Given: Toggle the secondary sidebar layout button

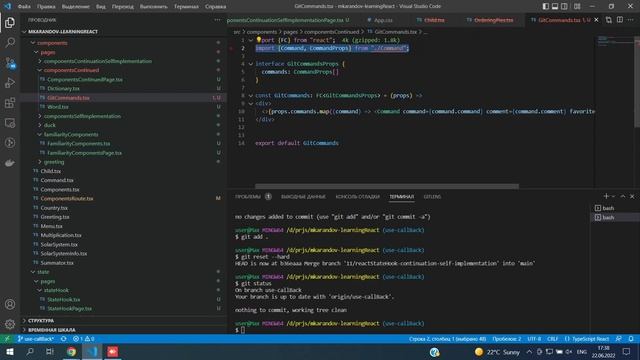Looking at the screenshot, I should click(564, 6).
